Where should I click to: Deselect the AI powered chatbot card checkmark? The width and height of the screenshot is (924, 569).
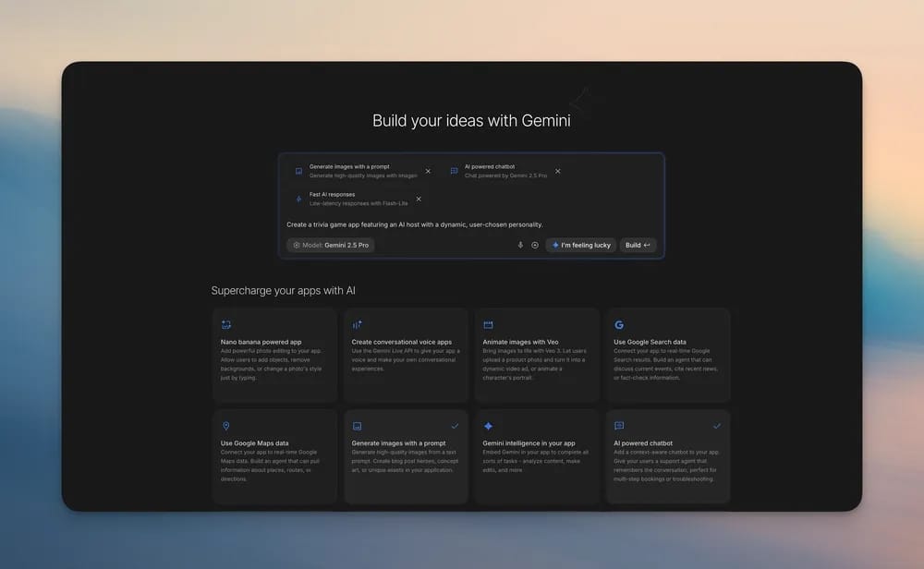tap(717, 426)
